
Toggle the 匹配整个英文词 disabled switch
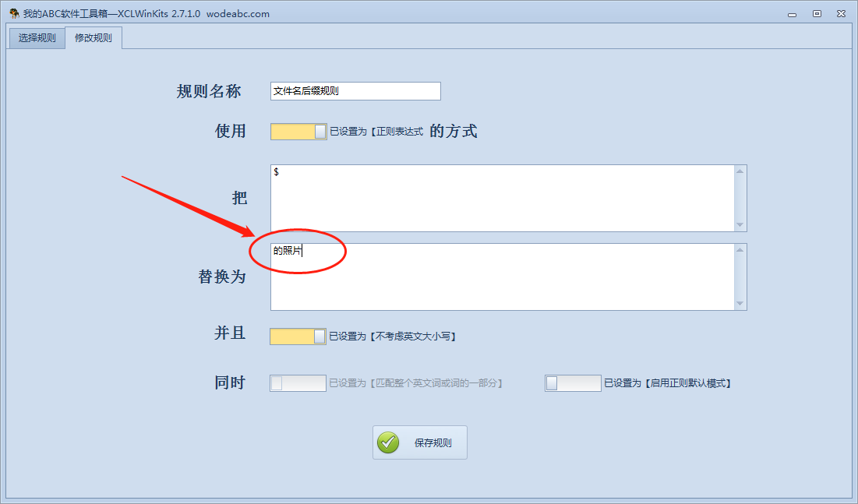(x=298, y=383)
